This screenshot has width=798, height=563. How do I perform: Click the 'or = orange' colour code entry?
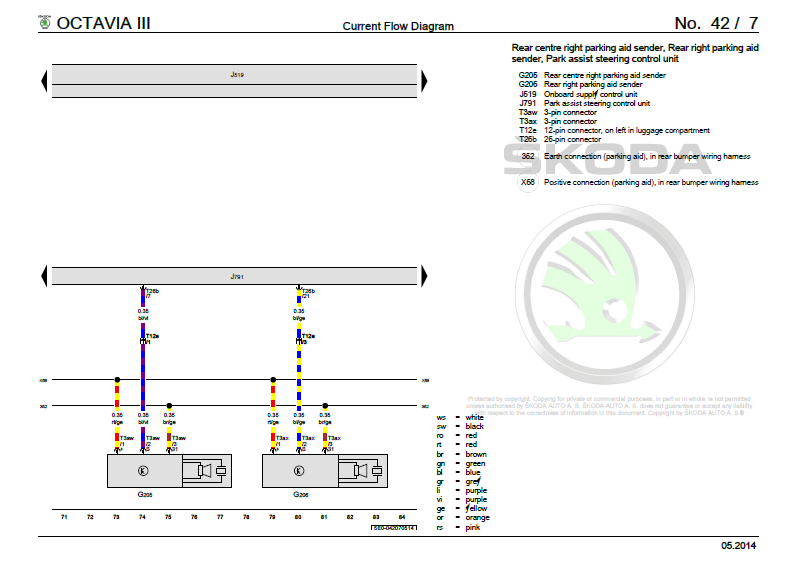[x=463, y=518]
